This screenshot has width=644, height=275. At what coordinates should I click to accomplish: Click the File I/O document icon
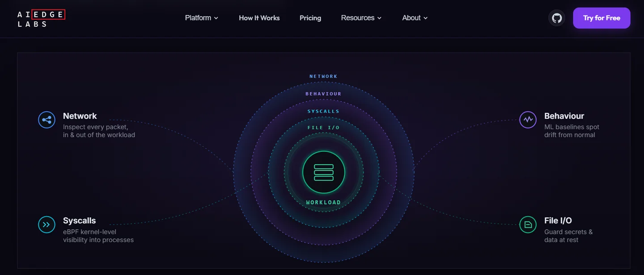pos(528,225)
